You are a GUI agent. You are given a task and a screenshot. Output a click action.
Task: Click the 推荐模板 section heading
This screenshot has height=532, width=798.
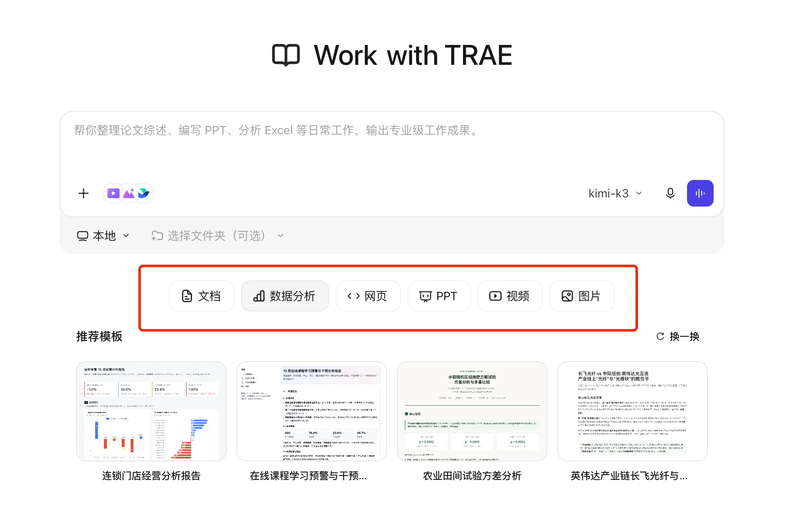99,336
